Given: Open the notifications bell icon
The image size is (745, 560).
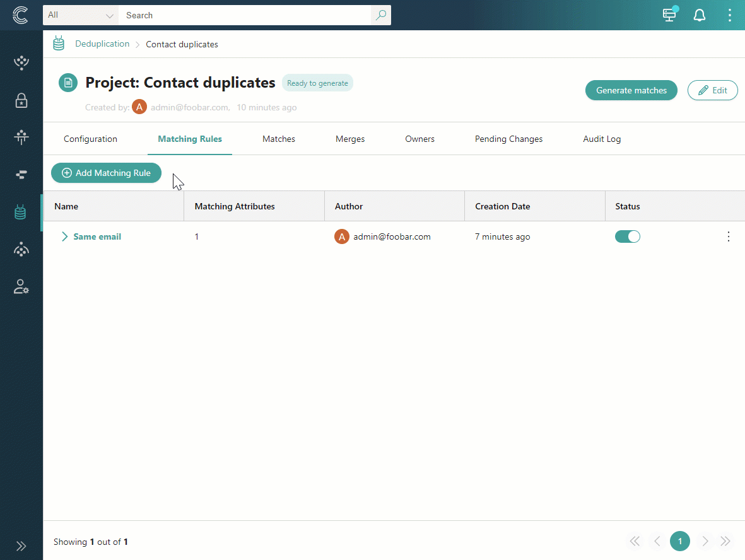Looking at the screenshot, I should (x=700, y=15).
